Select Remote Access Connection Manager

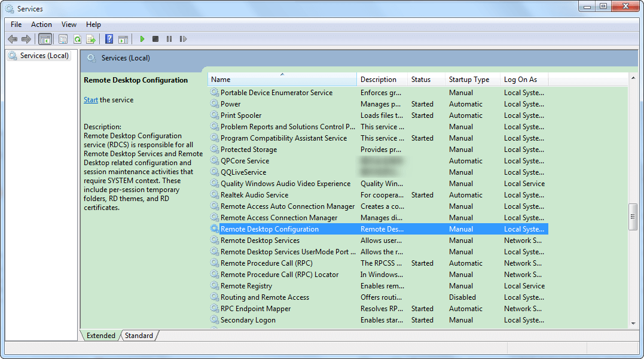(x=279, y=218)
